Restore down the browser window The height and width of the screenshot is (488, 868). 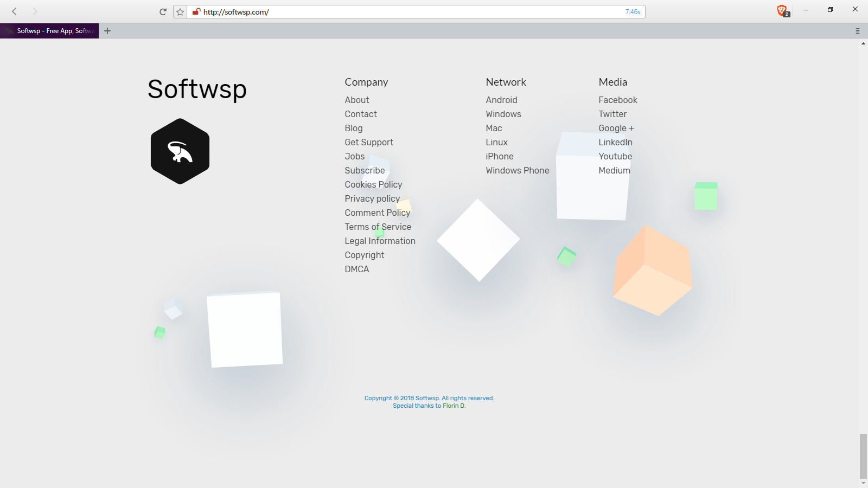coord(830,10)
